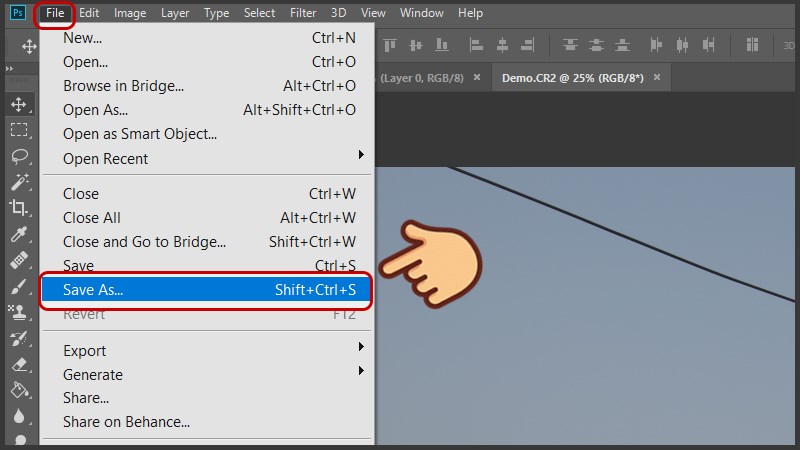
Task: Click the Photoshop Ps logo icon
Action: pyautogui.click(x=18, y=13)
